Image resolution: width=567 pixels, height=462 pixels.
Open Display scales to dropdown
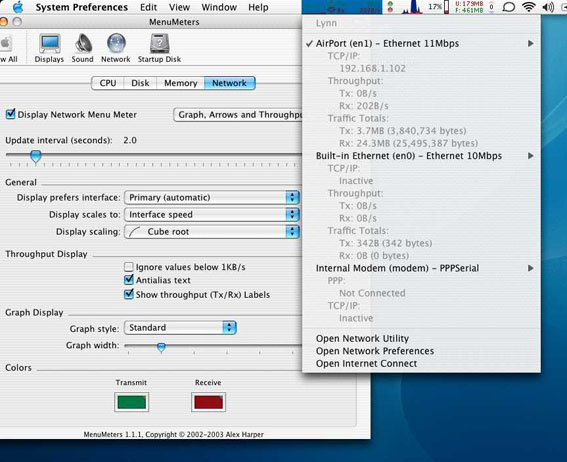click(x=212, y=214)
